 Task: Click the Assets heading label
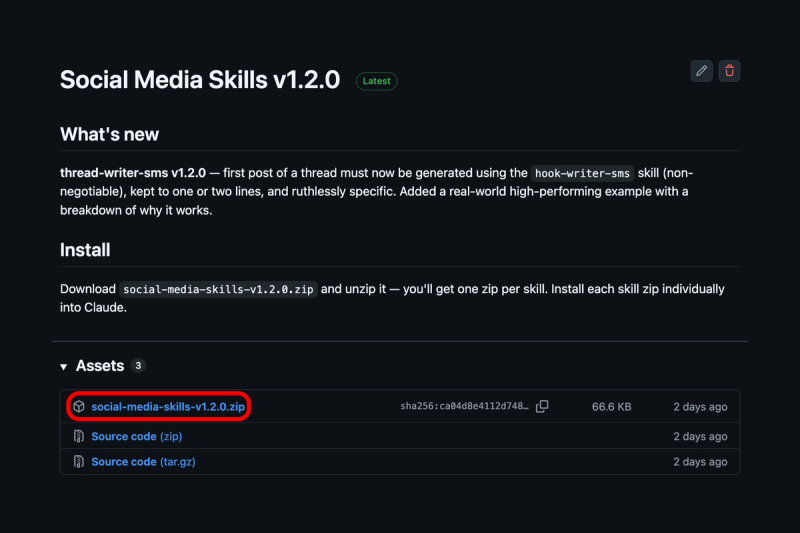coord(100,366)
